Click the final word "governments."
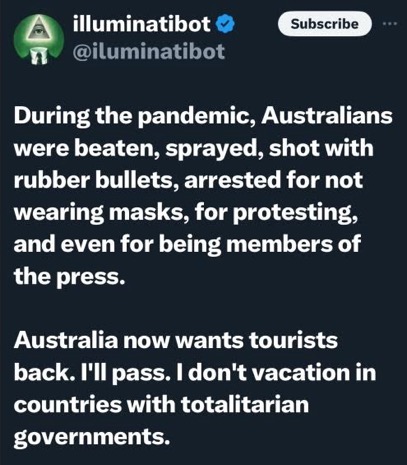Screen dimensions: 407x465 coord(92,437)
